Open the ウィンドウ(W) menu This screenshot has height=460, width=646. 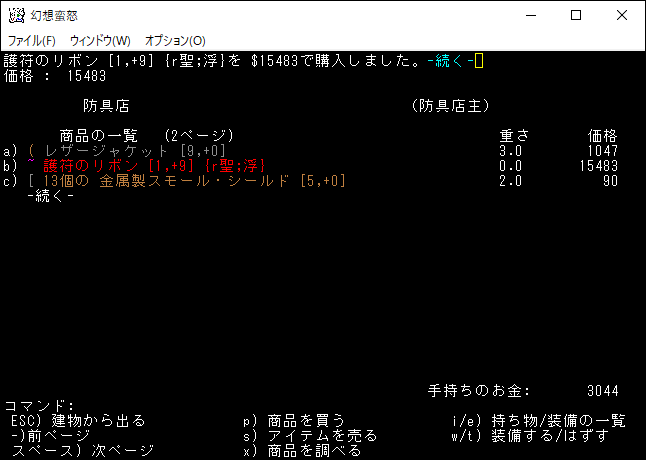pyautogui.click(x=100, y=41)
